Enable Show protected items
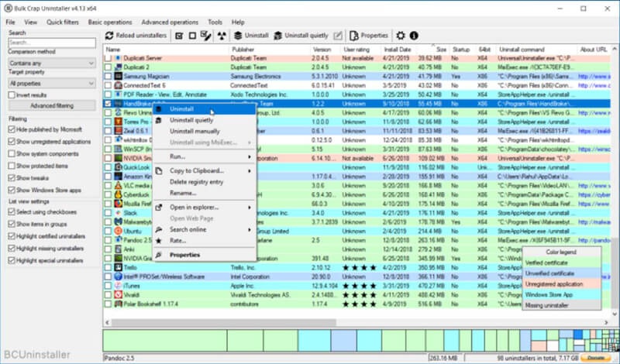Screen dimensions: 620x364 pyautogui.click(x=12, y=166)
